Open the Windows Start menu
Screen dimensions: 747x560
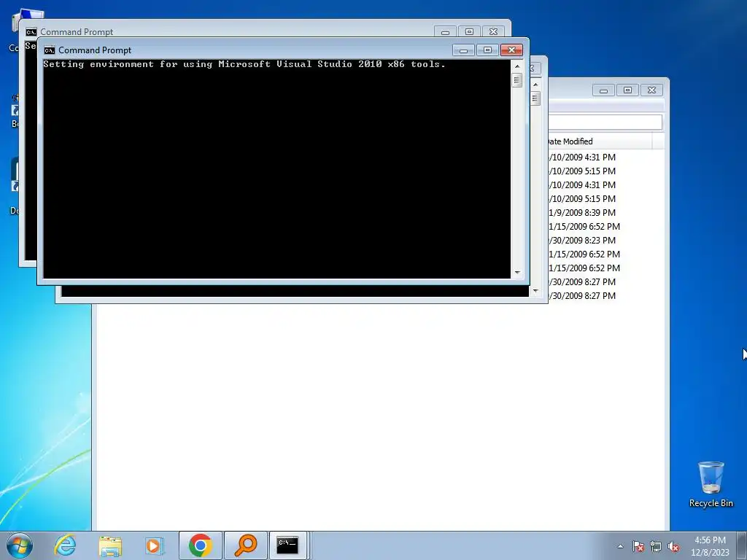point(20,545)
